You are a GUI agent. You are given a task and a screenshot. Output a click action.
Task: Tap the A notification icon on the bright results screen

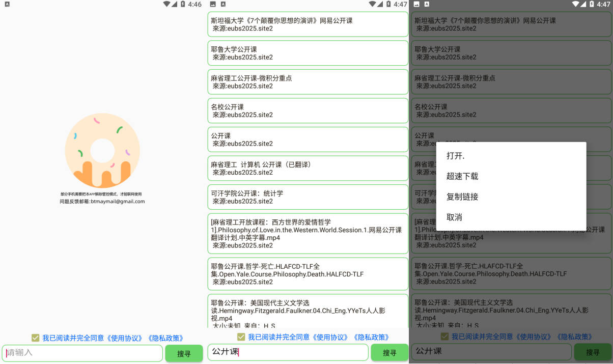(223, 4)
